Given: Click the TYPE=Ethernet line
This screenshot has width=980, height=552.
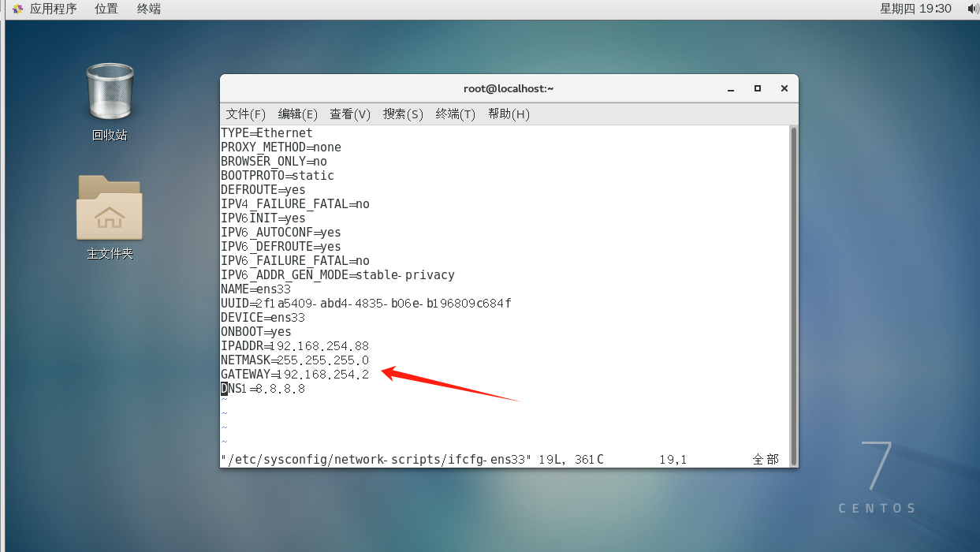Looking at the screenshot, I should [x=266, y=133].
